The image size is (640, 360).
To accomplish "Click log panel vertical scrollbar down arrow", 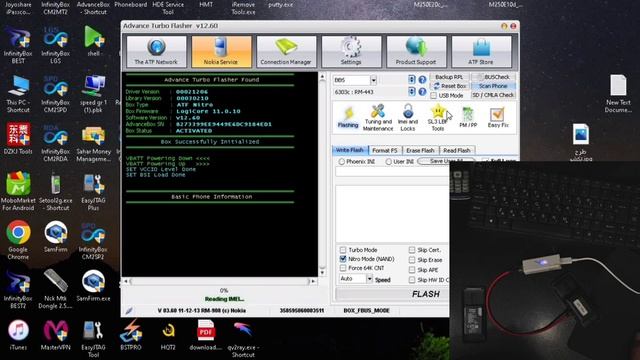I will [322, 273].
